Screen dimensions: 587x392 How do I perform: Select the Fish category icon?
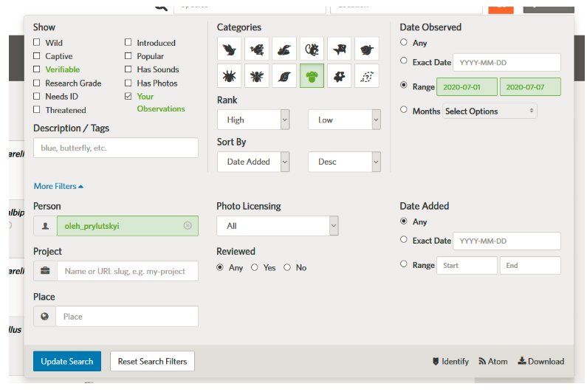339,49
